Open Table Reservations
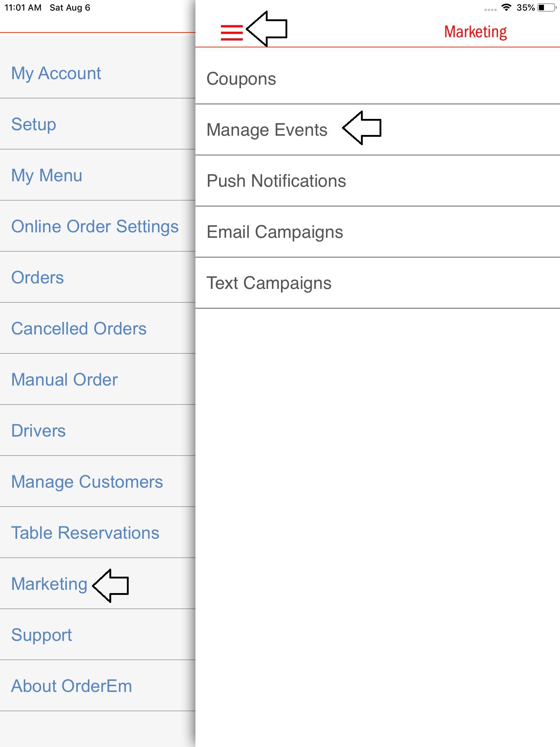 [85, 533]
